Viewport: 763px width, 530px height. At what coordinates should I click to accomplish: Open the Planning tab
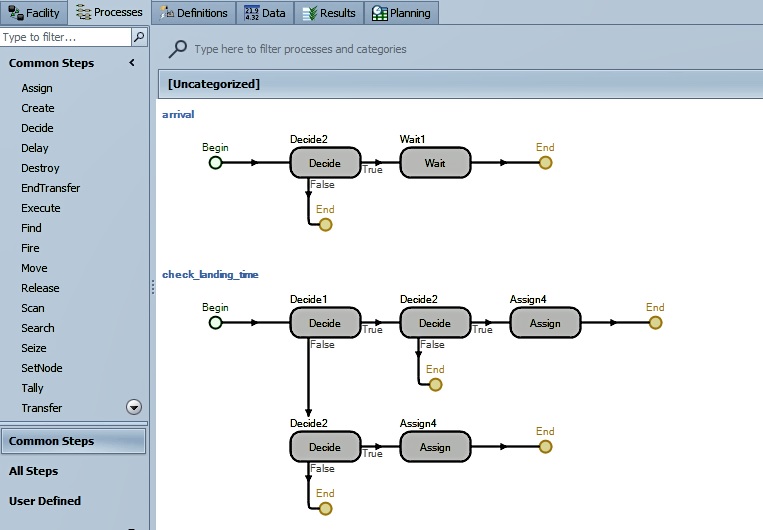click(401, 13)
